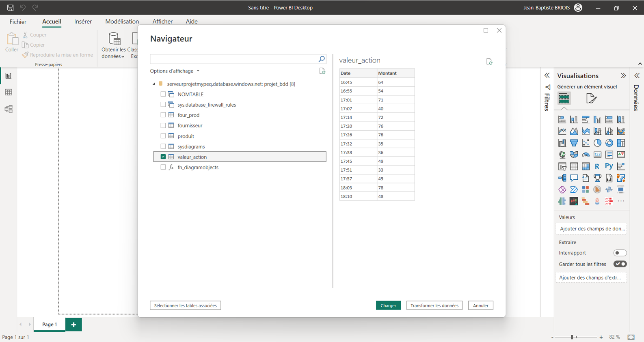The height and width of the screenshot is (342, 644).
Task: Select the Q&A speech bubble visual
Action: 574,178
